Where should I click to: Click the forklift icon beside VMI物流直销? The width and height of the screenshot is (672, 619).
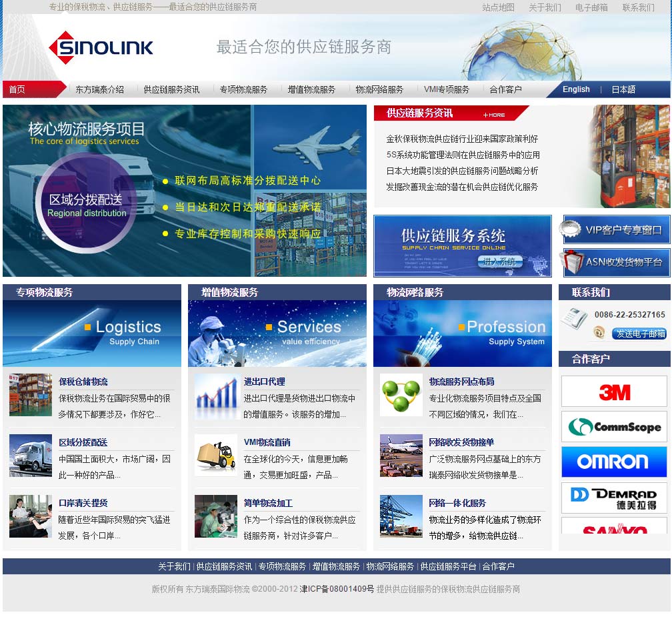click(215, 456)
